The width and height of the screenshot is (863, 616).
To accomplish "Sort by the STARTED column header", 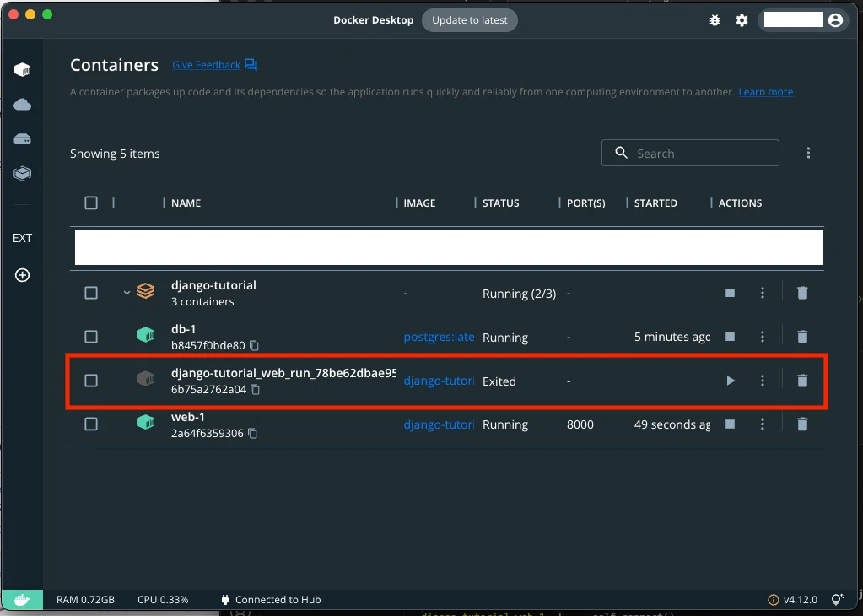I will tap(655, 203).
